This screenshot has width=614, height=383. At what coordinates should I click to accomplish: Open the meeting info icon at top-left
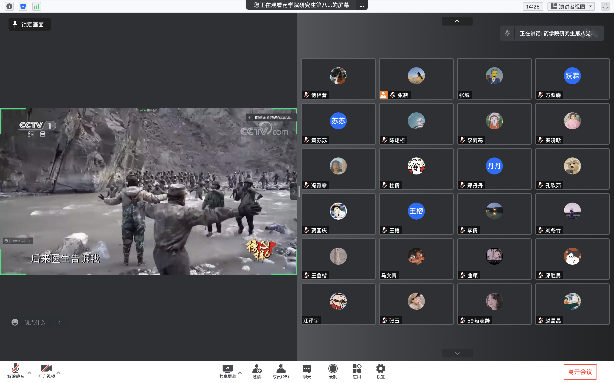point(9,6)
